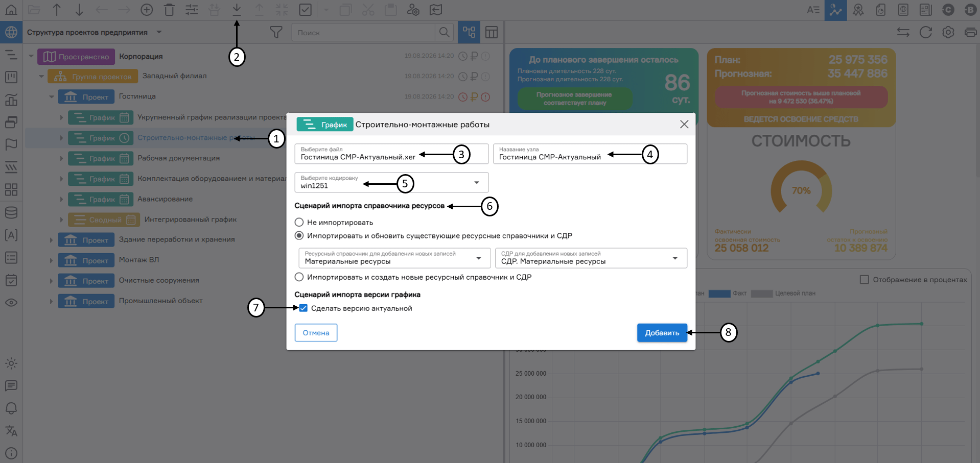Go to the home icon in the top toolbar
The width and height of the screenshot is (980, 463).
pos(11,10)
